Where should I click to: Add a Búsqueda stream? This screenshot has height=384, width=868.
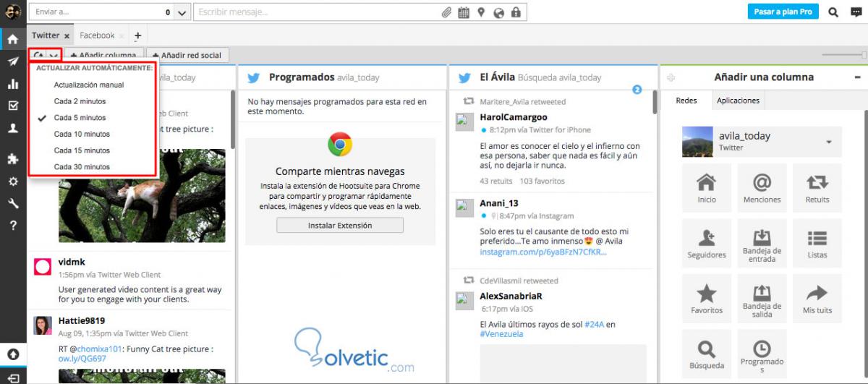point(707,354)
